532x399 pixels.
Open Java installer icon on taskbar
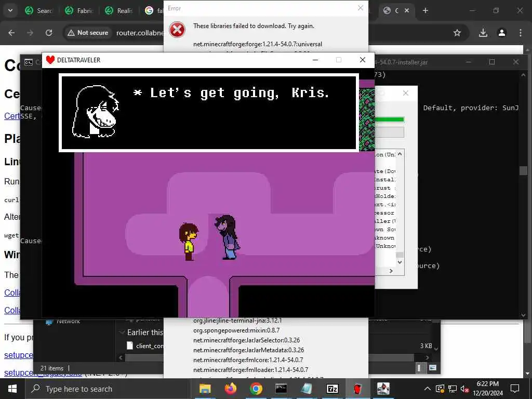[x=383, y=389]
